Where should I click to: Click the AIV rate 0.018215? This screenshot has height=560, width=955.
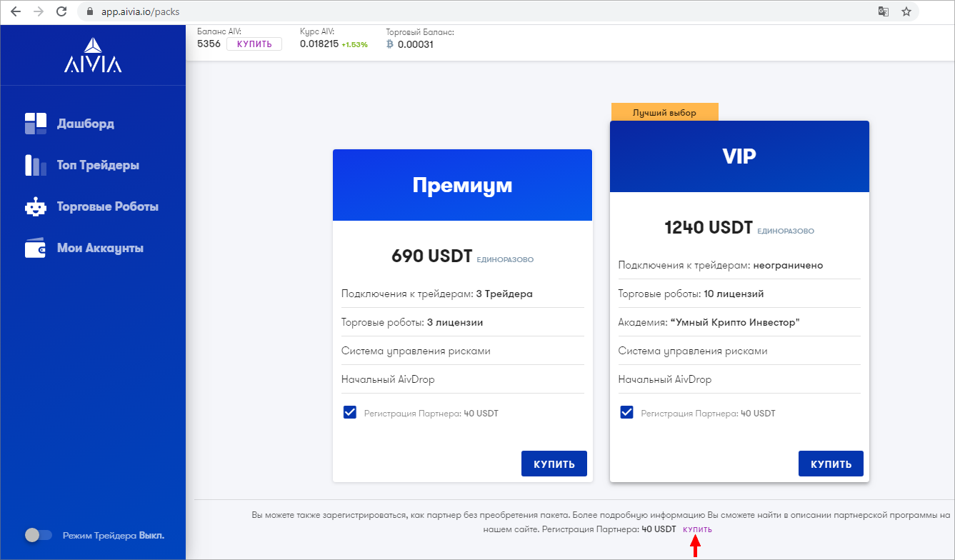pos(319,44)
